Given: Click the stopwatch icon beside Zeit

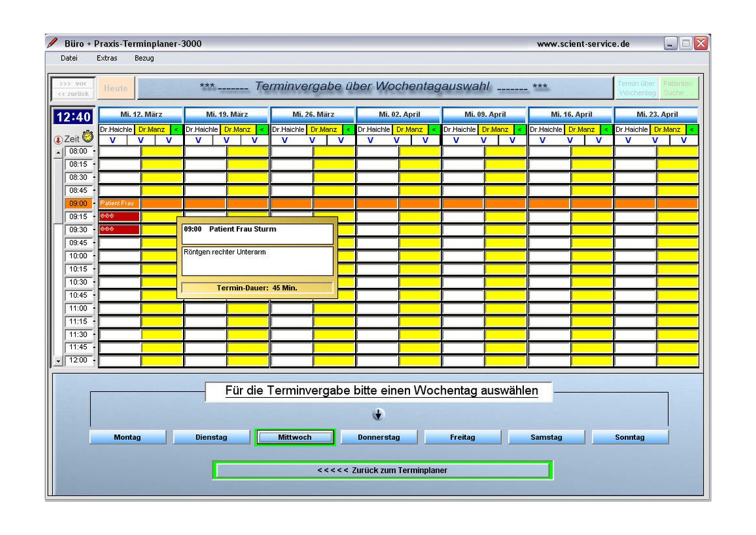Looking at the screenshot, I should pos(87,137).
